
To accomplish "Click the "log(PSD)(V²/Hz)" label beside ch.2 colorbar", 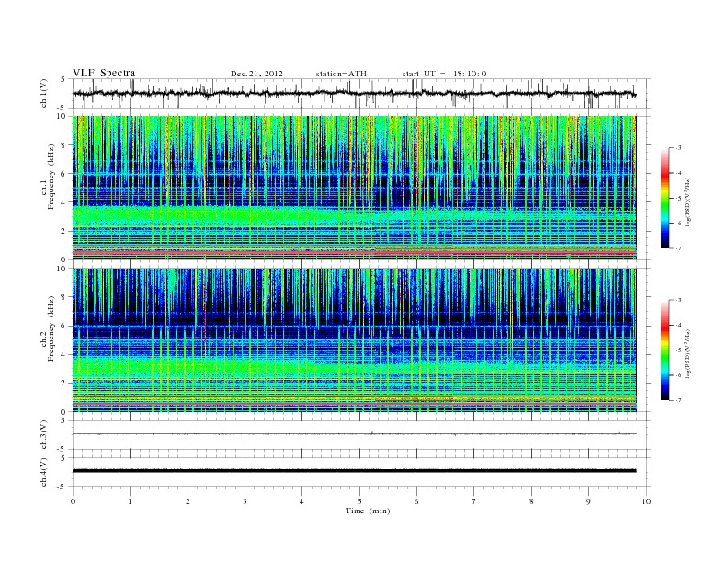I will (x=688, y=353).
